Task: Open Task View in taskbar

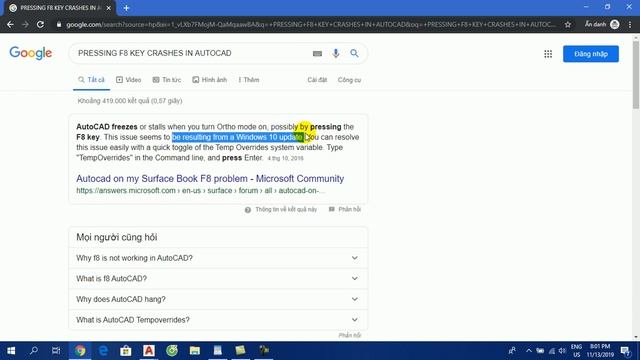Action: tap(56, 351)
